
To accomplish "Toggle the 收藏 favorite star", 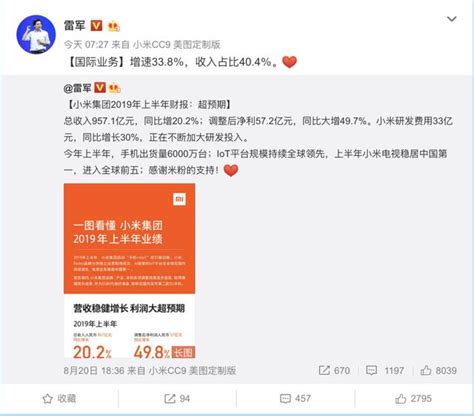I will 59,399.
